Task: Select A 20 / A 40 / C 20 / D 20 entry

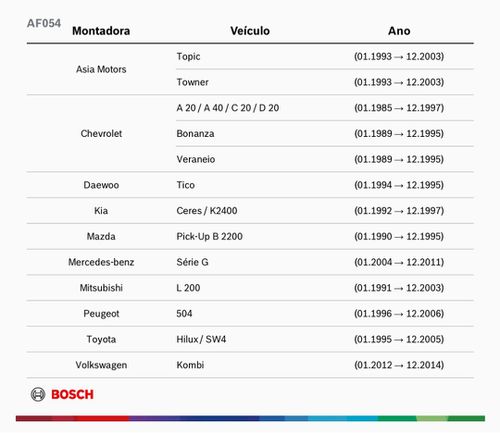Action: [x=228, y=108]
